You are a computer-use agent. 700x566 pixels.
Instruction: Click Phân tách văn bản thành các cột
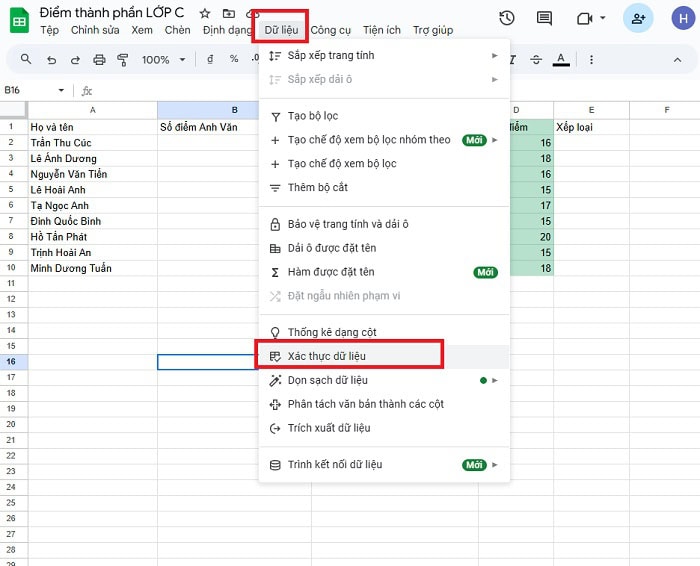(x=365, y=404)
